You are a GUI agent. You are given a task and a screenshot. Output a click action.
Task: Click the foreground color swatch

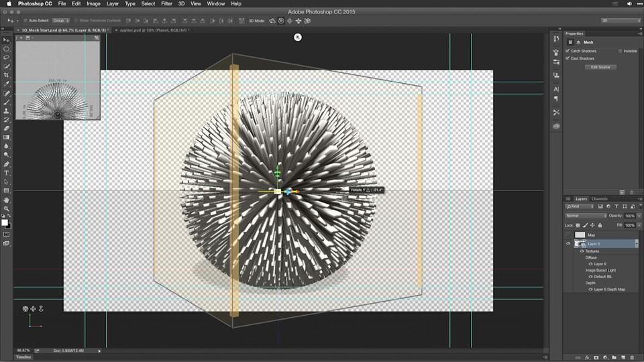(x=5, y=223)
